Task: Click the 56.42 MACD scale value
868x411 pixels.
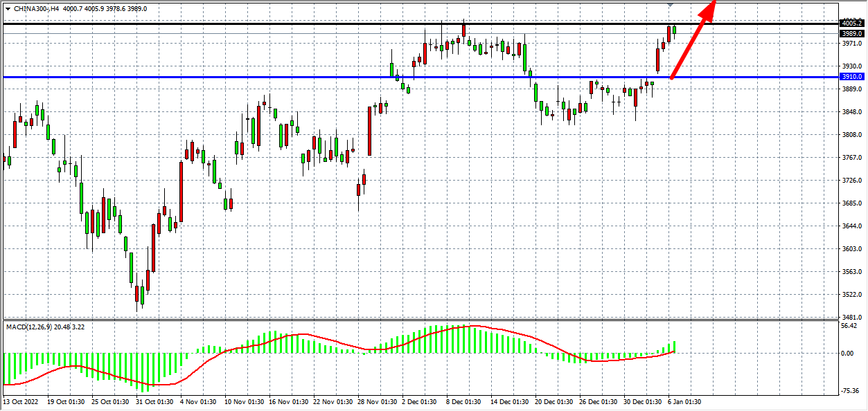Action: click(x=849, y=325)
